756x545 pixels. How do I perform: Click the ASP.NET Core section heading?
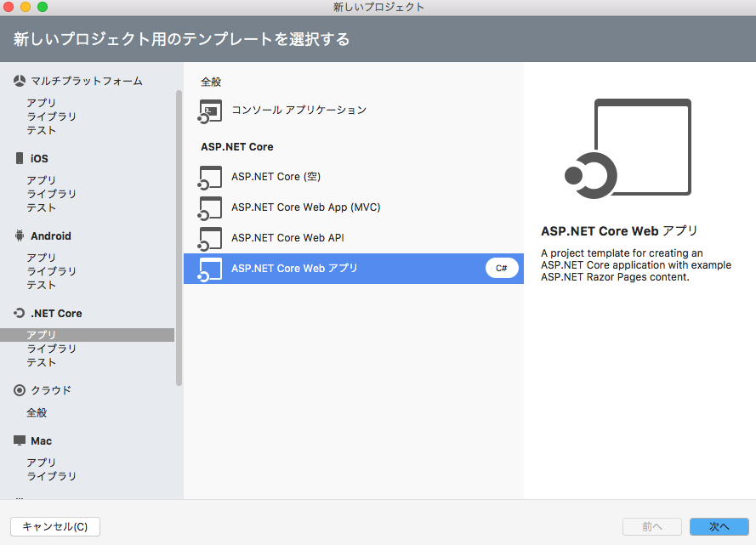[236, 147]
